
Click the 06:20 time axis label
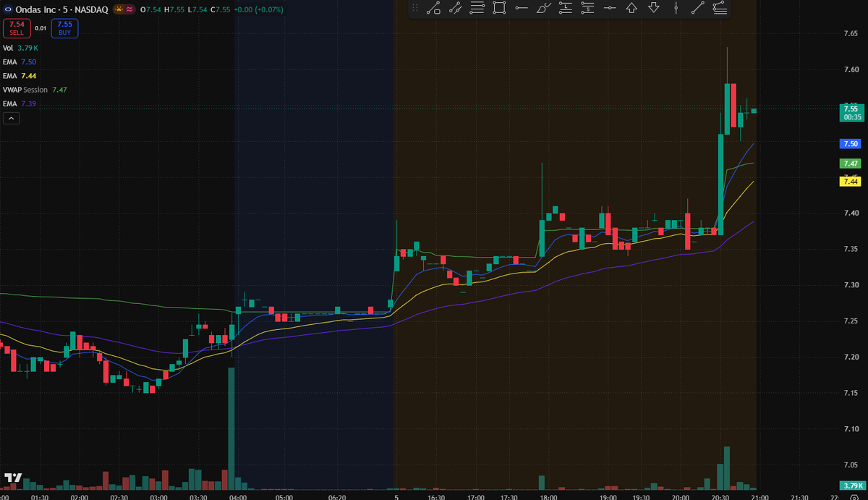(x=337, y=498)
